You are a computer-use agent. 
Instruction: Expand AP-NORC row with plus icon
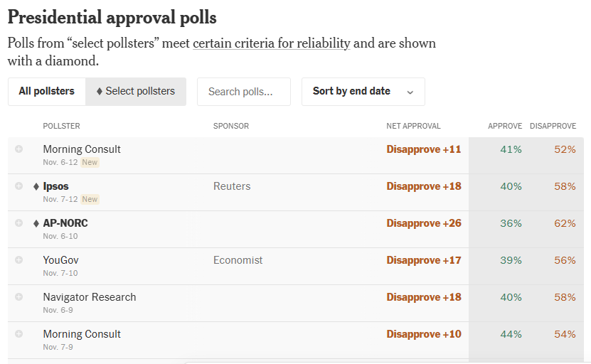tap(18, 223)
